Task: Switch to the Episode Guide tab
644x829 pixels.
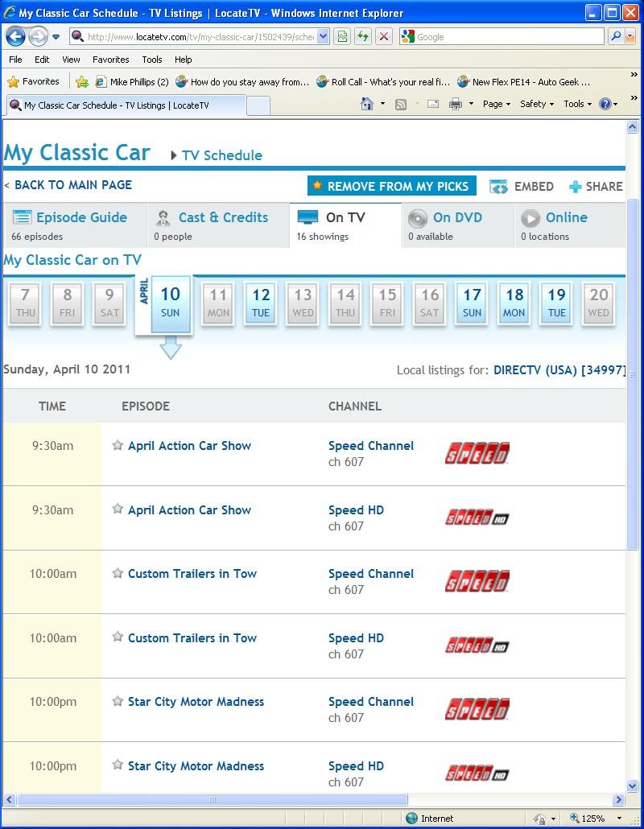Action: (75, 225)
